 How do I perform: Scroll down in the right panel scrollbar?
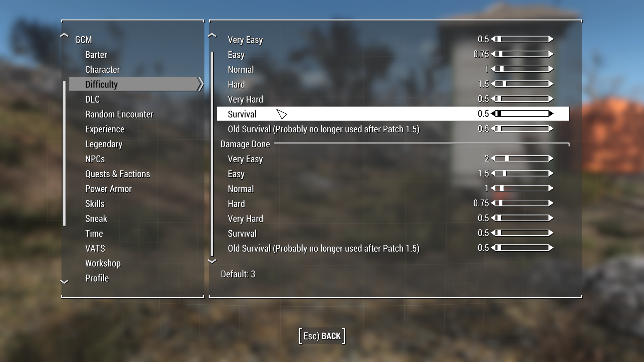tap(212, 261)
